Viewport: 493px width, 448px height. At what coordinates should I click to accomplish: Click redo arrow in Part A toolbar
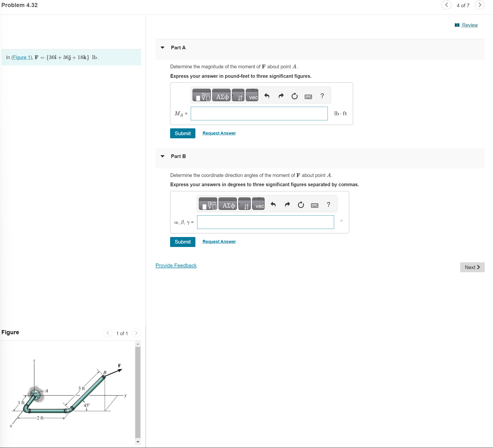281,96
